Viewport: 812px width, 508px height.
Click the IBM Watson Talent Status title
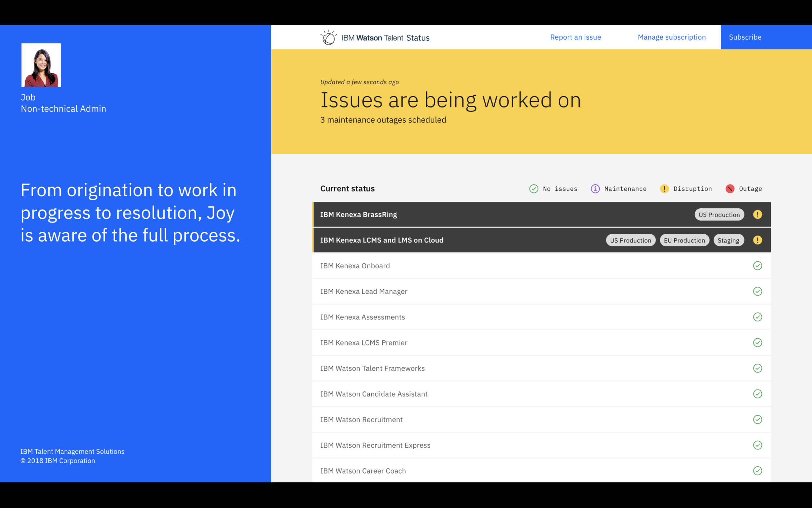385,38
